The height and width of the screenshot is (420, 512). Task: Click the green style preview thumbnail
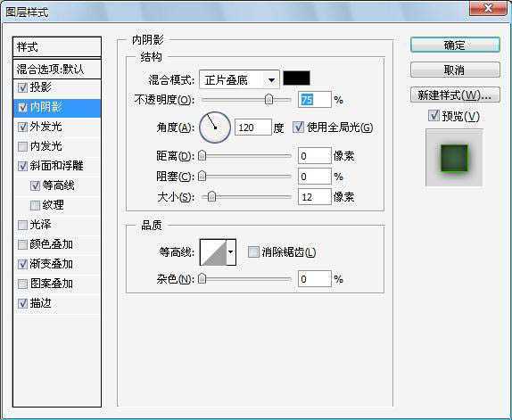[x=454, y=157]
